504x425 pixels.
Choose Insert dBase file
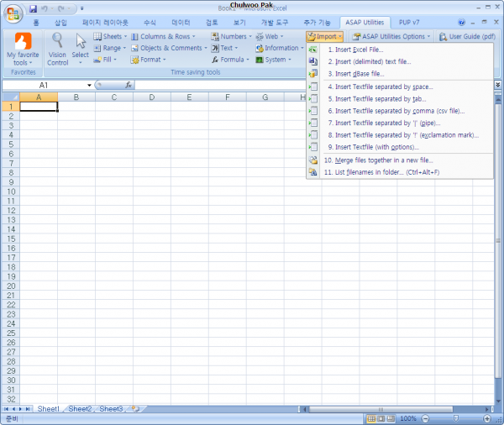coord(400,74)
